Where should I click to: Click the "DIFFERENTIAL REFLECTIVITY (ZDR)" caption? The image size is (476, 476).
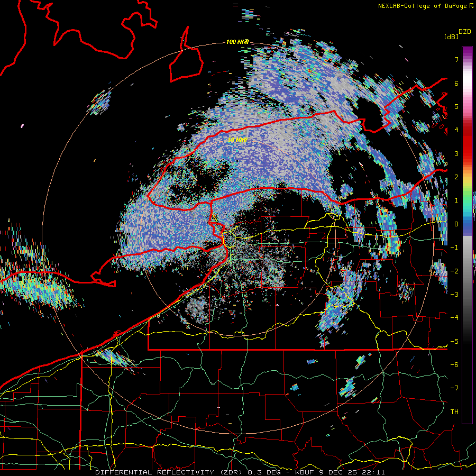click(169, 472)
